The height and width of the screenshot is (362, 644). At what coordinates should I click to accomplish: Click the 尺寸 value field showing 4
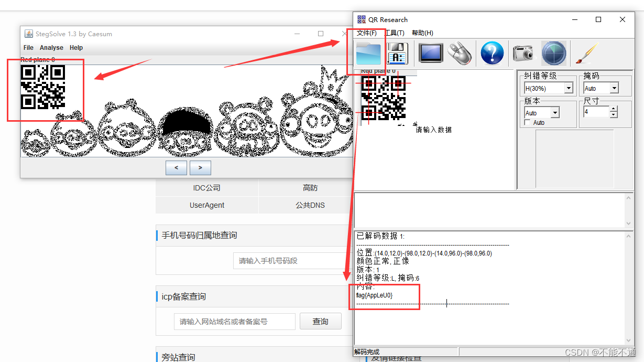tap(596, 112)
